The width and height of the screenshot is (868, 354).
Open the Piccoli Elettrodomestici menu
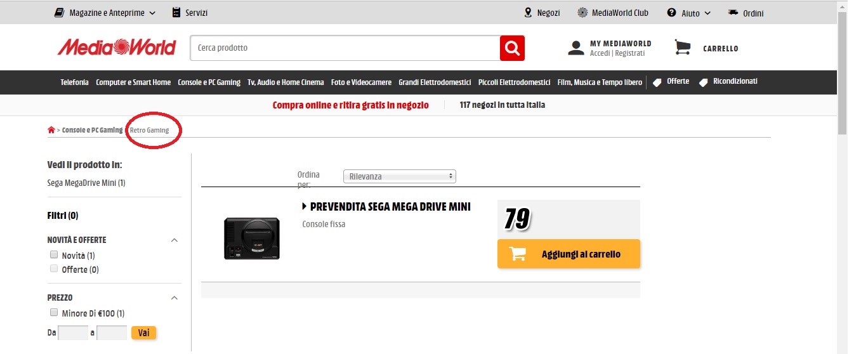coord(514,82)
